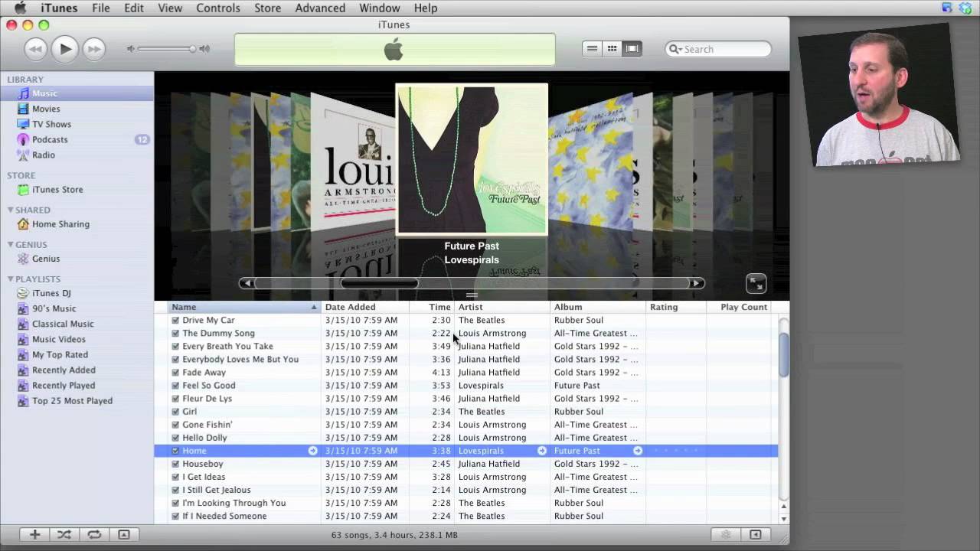Image resolution: width=980 pixels, height=551 pixels.
Task: Click the Create Playlist plus button
Action: pyautogui.click(x=34, y=535)
